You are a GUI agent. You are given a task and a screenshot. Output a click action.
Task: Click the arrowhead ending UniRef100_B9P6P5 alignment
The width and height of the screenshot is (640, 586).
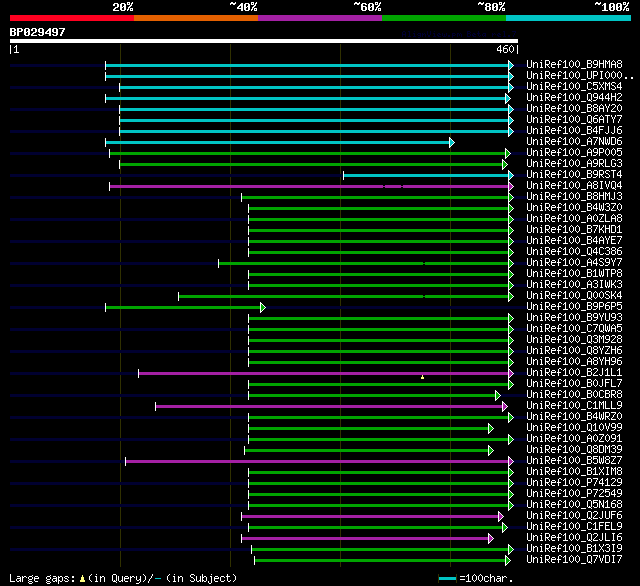pos(263,307)
